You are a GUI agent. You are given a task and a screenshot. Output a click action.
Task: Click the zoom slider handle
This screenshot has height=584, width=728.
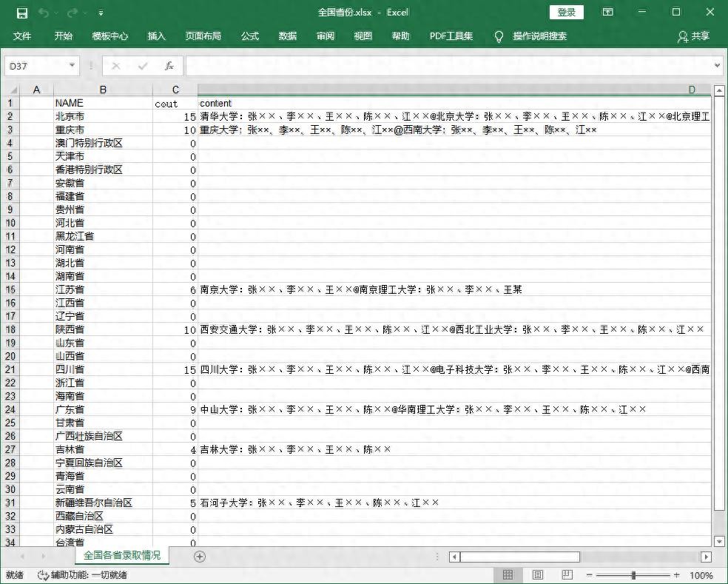pyautogui.click(x=633, y=575)
